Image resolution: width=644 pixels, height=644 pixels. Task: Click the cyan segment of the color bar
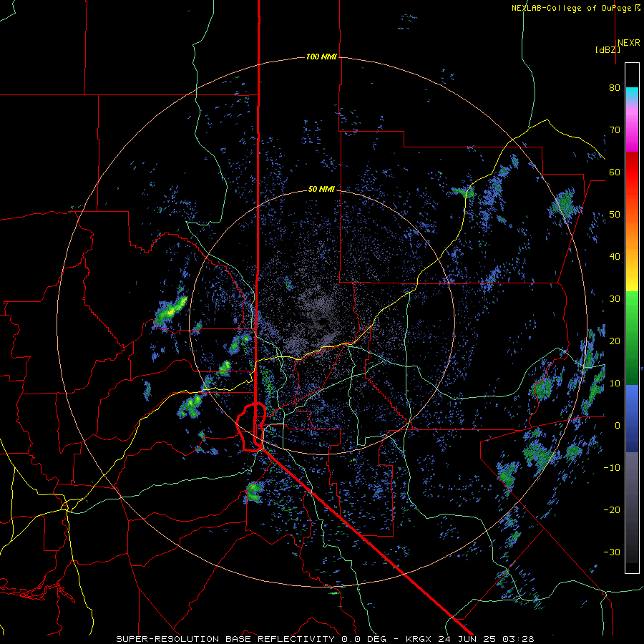click(x=632, y=94)
